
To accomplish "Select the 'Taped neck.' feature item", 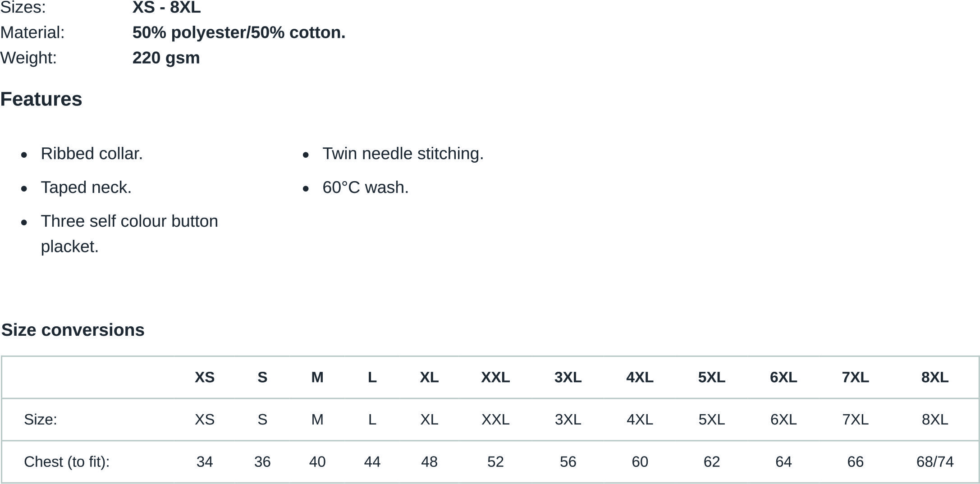I will point(86,187).
